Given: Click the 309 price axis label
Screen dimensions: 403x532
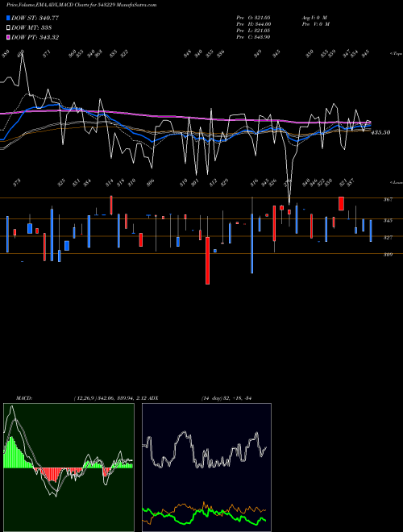Looking at the screenshot, I should pyautogui.click(x=388, y=255).
